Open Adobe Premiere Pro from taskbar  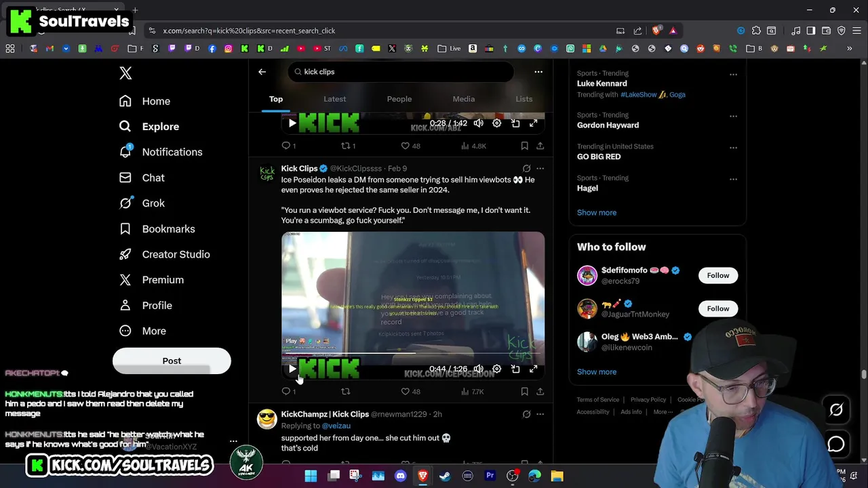pyautogui.click(x=490, y=476)
